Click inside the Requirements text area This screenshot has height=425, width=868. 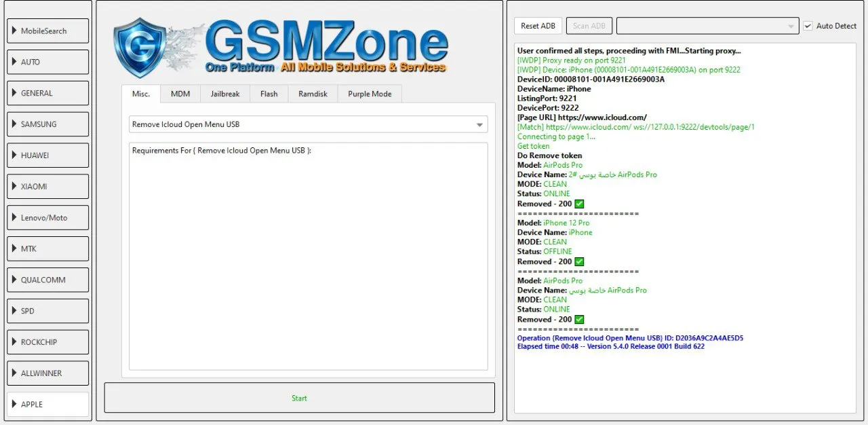click(308, 258)
